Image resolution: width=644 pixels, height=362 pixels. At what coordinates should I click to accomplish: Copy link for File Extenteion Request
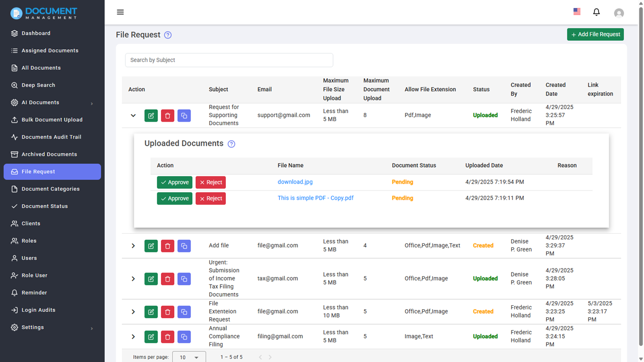tap(184, 312)
